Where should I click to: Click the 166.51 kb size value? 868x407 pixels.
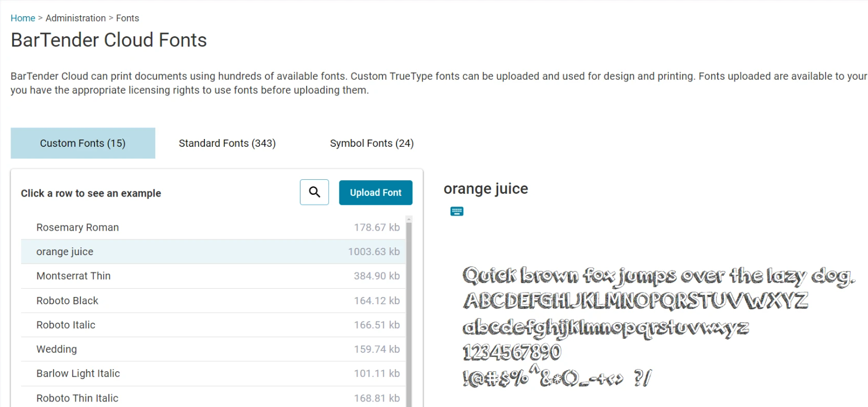point(377,325)
